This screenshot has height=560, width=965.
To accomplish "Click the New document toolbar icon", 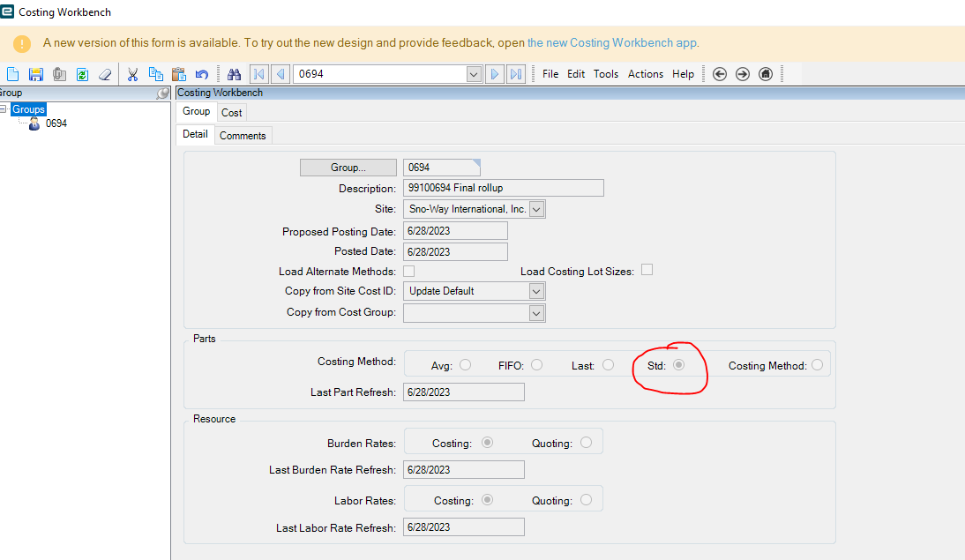I will [12, 74].
